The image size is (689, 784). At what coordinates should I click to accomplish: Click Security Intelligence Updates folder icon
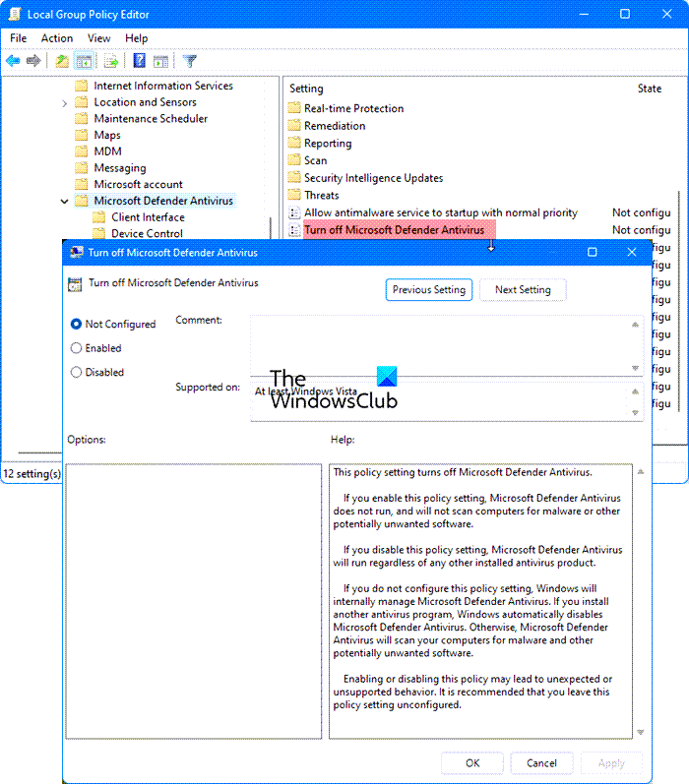pyautogui.click(x=294, y=178)
